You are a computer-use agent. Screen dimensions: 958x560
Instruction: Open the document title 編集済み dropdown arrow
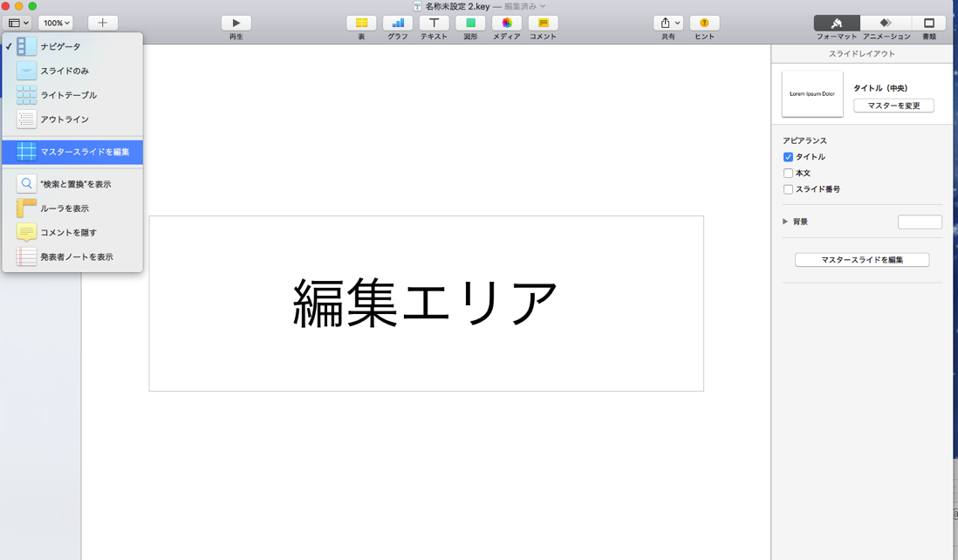tap(543, 6)
